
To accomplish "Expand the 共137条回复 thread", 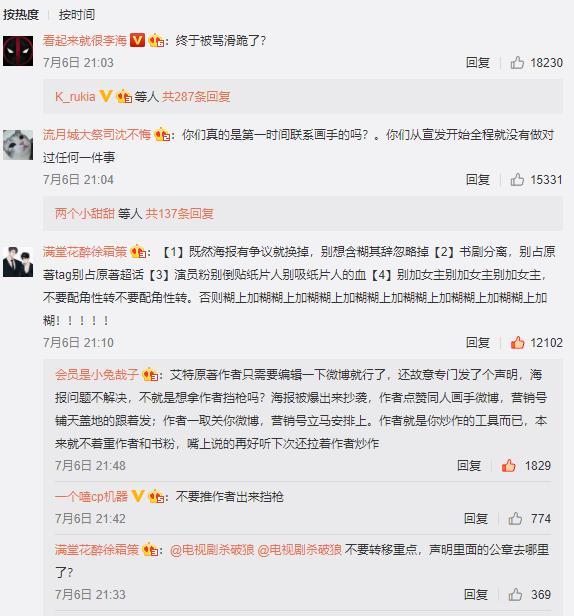I will (180, 214).
